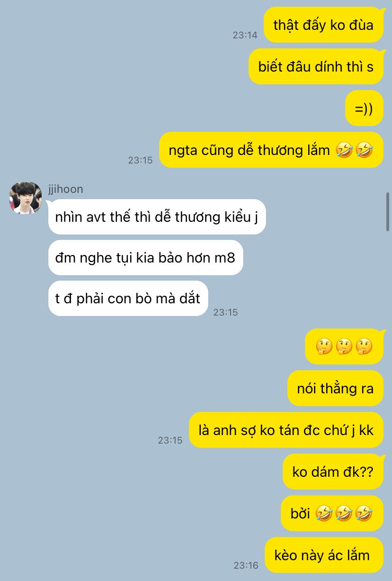The image size is (392, 581).
Task: Tap the three thinking-face emojis bubble
Action: [344, 347]
